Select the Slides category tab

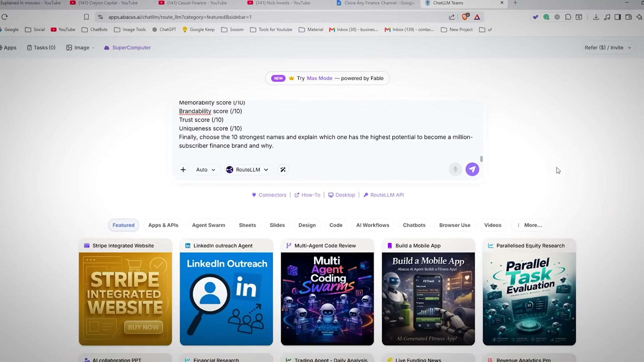277,225
